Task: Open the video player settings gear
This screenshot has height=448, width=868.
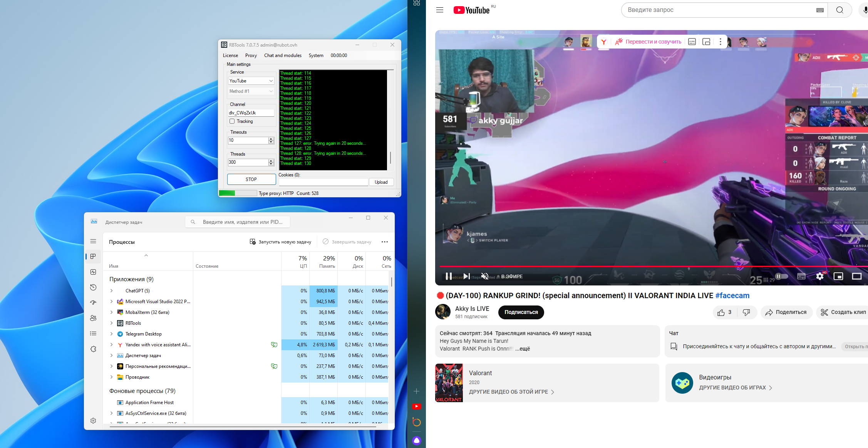Action: (x=820, y=276)
